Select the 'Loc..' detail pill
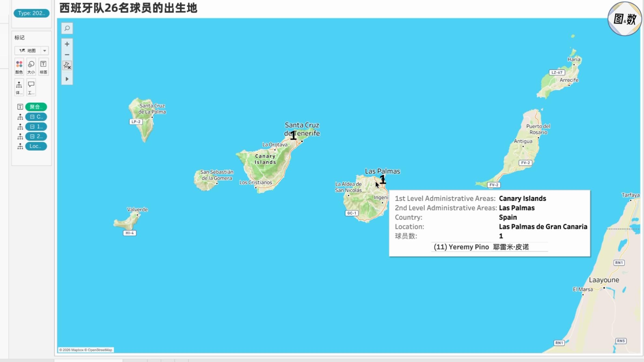The image size is (644, 362). tap(36, 146)
